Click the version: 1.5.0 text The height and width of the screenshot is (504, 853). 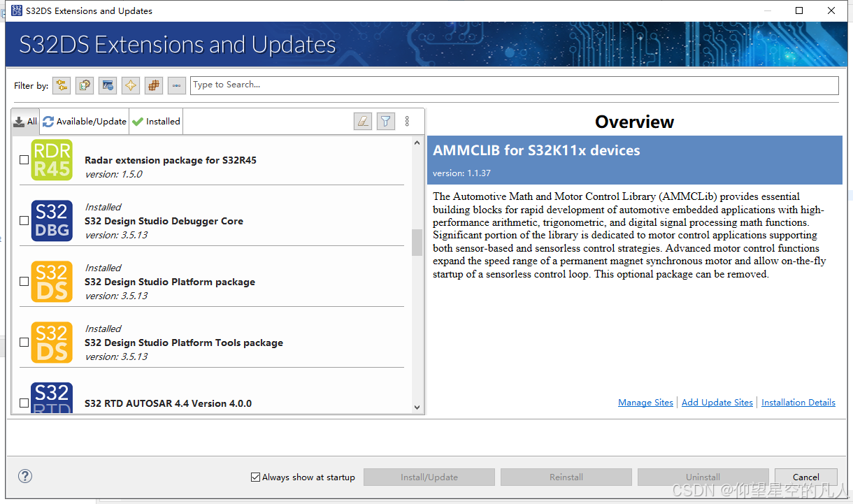113,174
